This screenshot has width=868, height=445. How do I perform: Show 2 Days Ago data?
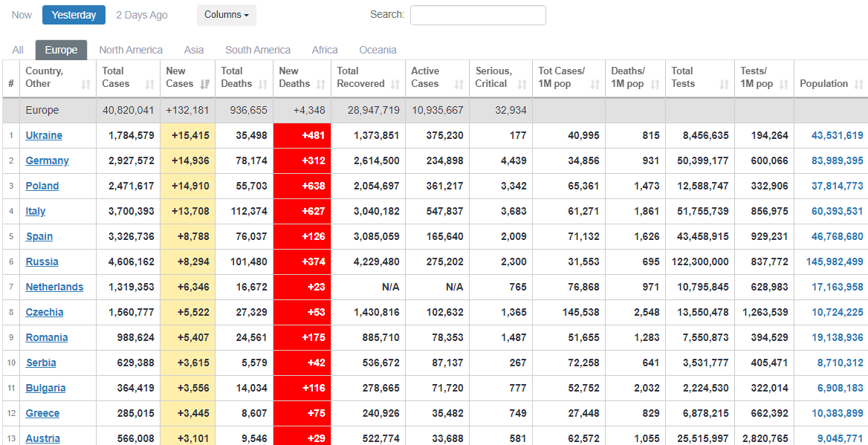(141, 15)
